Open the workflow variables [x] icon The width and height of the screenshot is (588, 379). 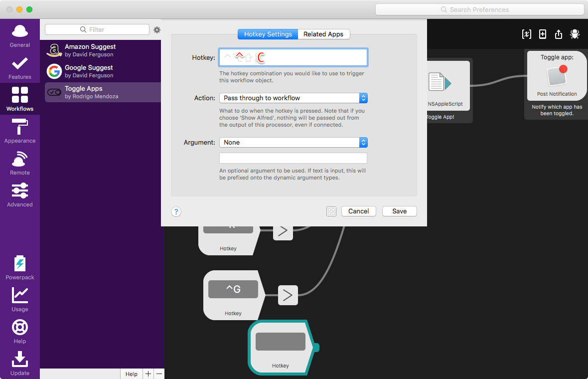tap(527, 34)
